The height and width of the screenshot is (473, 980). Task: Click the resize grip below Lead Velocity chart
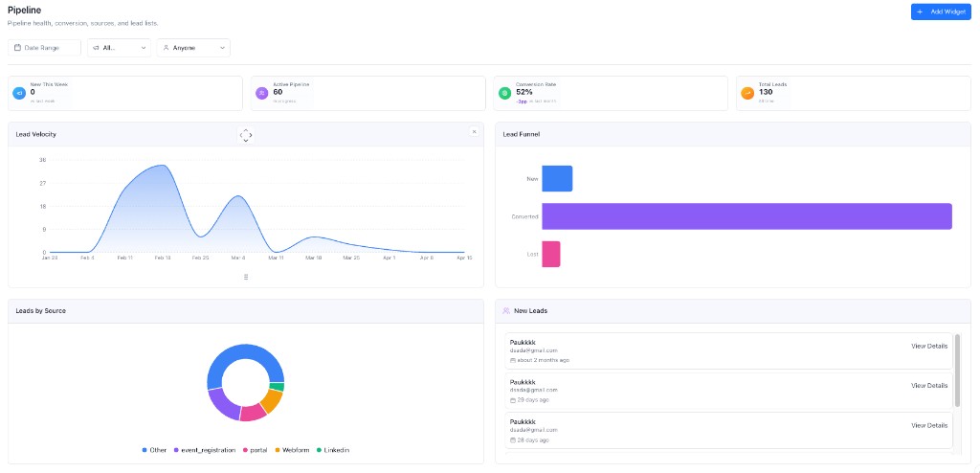click(246, 277)
